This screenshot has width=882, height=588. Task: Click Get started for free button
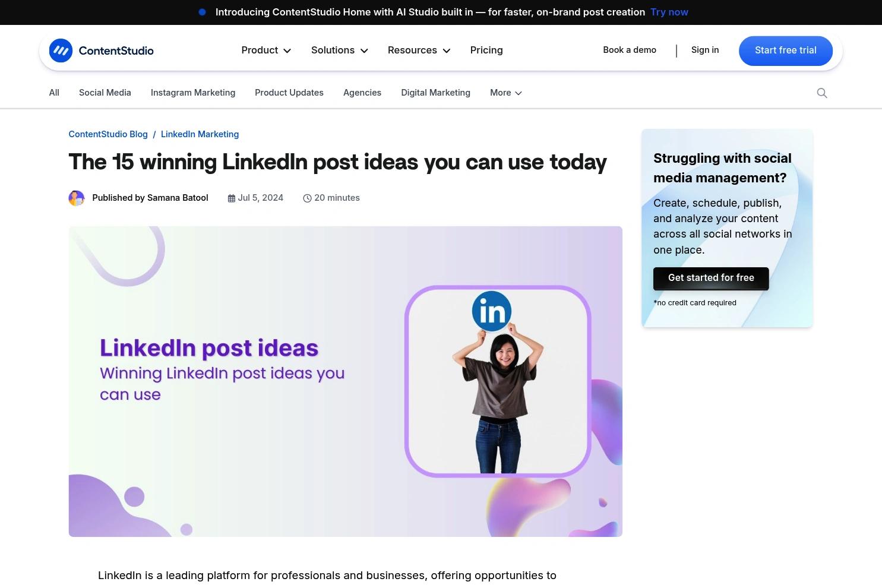pos(711,279)
